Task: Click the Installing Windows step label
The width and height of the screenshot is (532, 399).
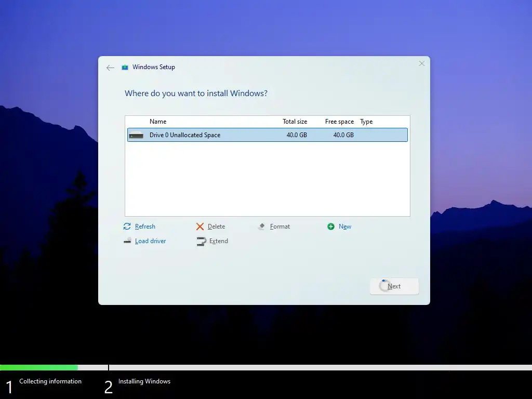Action: click(144, 381)
